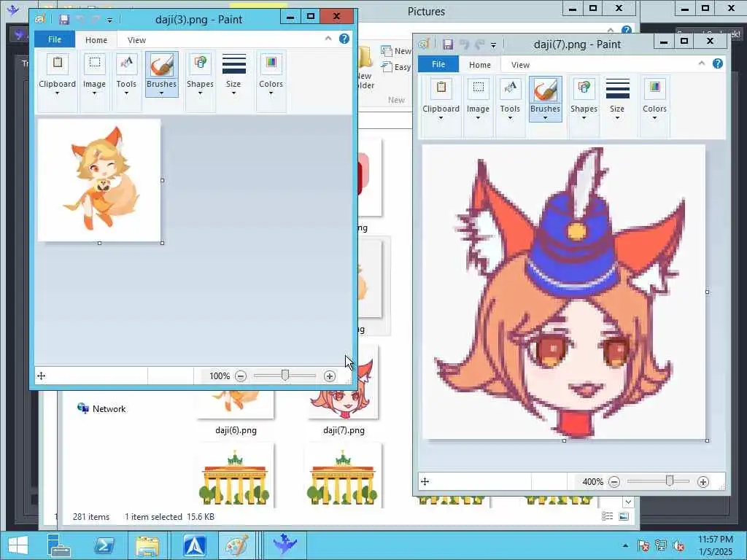
Task: Save the daji(3).png Paint file
Action: tap(64, 20)
